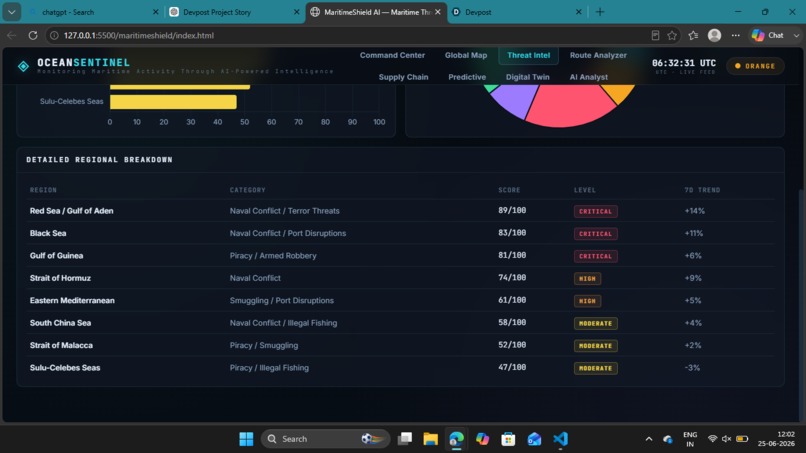This screenshot has width=806, height=453.
Task: Click the SCORE column header
Action: pyautogui.click(x=509, y=190)
